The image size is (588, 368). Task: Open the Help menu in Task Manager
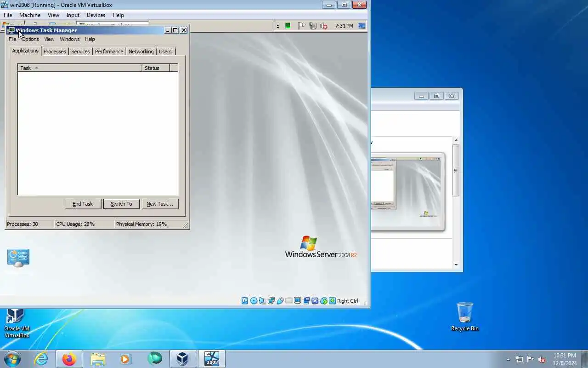point(90,39)
